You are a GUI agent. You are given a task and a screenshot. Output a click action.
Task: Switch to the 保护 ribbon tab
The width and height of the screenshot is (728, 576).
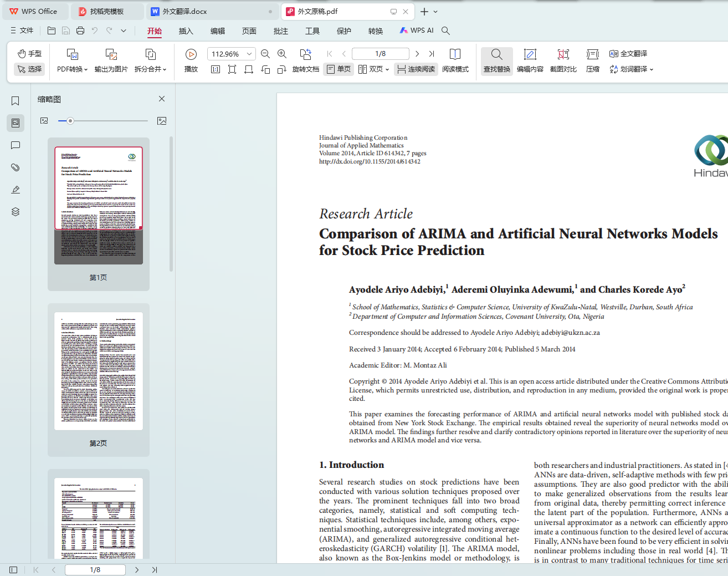point(344,31)
